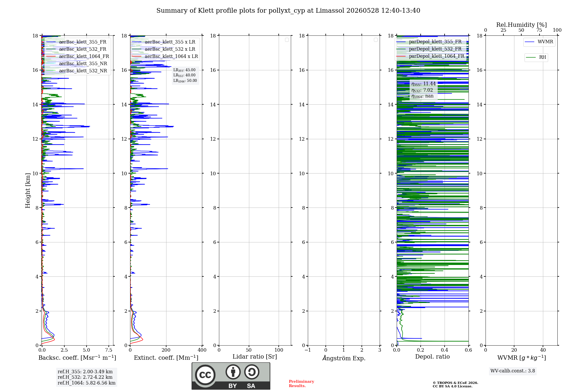Click the Rel.Humidity [%] top axis label
Screen dimensions: 577x392
(521, 25)
